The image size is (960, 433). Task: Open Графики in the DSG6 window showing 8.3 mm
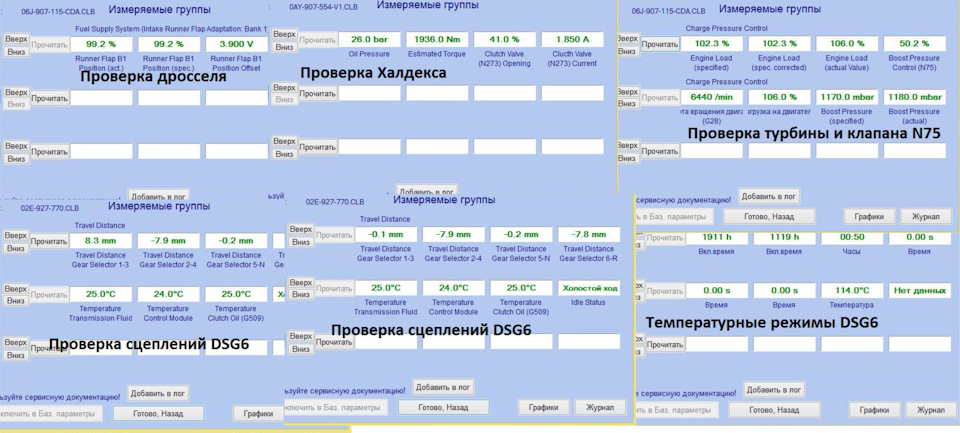tap(258, 413)
